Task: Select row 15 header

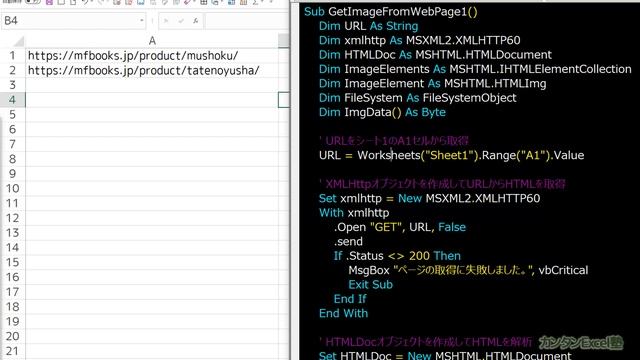Action: 13,262
